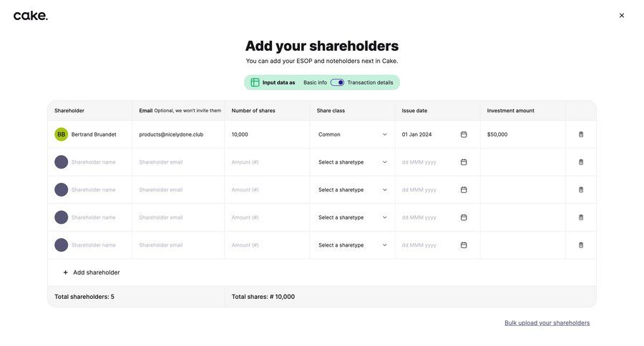Image resolution: width=644 pixels, height=346 pixels.
Task: Delete the Bertrand Bruandet shareholder row
Action: [581, 134]
